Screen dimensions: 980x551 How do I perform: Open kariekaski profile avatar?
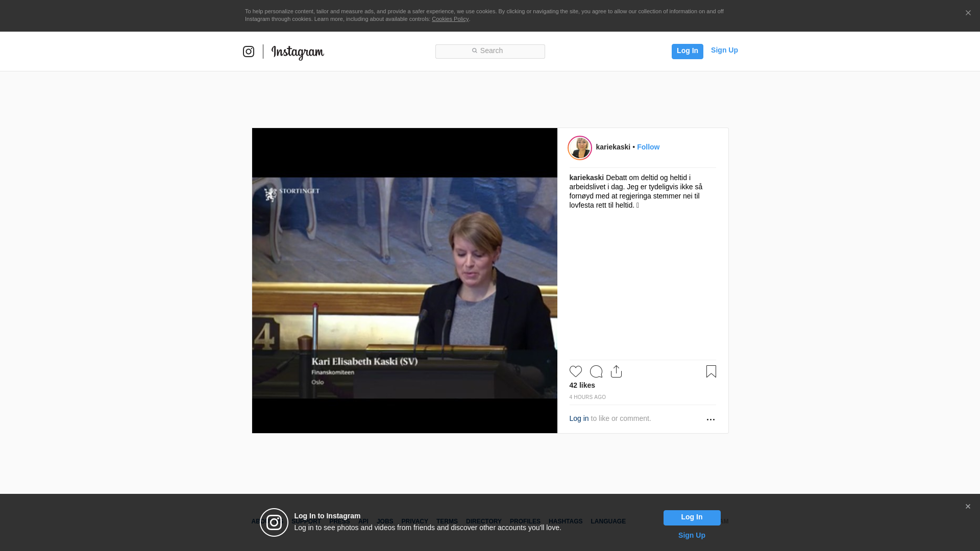click(x=580, y=148)
